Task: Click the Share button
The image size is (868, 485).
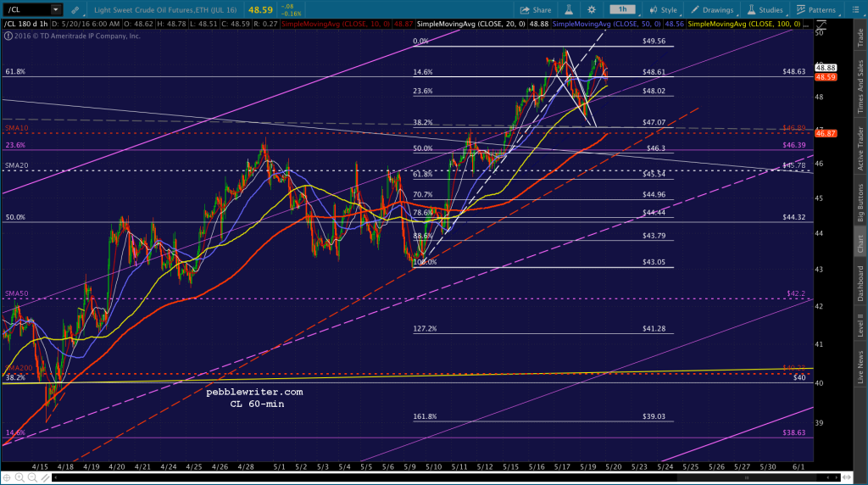Action: pos(536,10)
